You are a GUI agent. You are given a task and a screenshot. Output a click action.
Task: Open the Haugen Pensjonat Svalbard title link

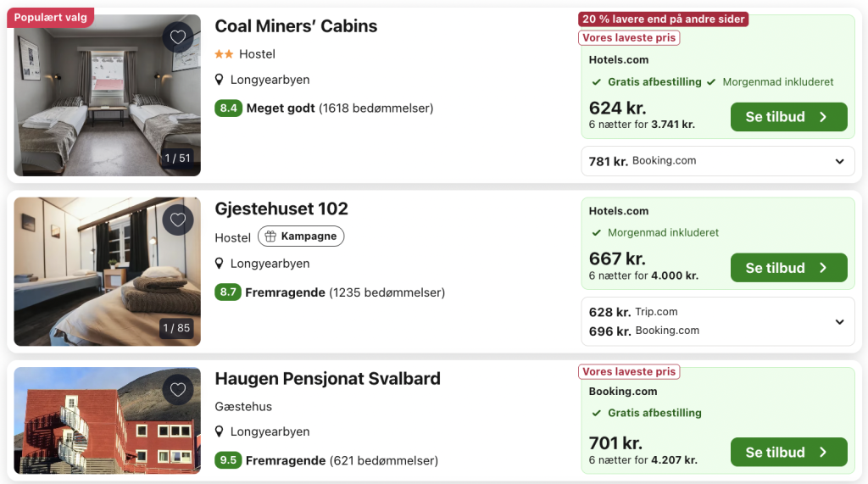[327, 379]
